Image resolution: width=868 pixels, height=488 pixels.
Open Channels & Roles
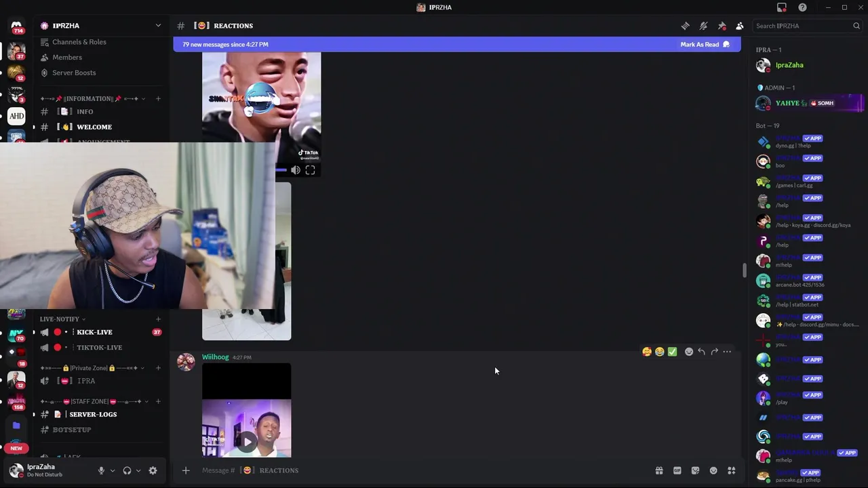point(79,42)
